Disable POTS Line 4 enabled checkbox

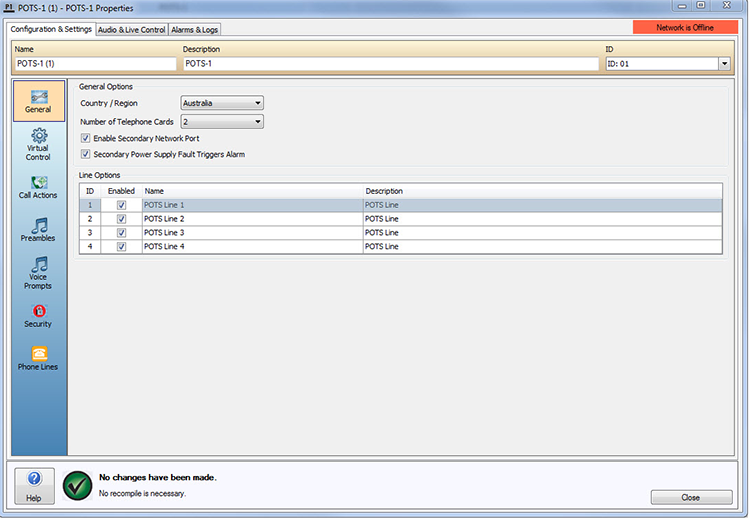tap(121, 247)
